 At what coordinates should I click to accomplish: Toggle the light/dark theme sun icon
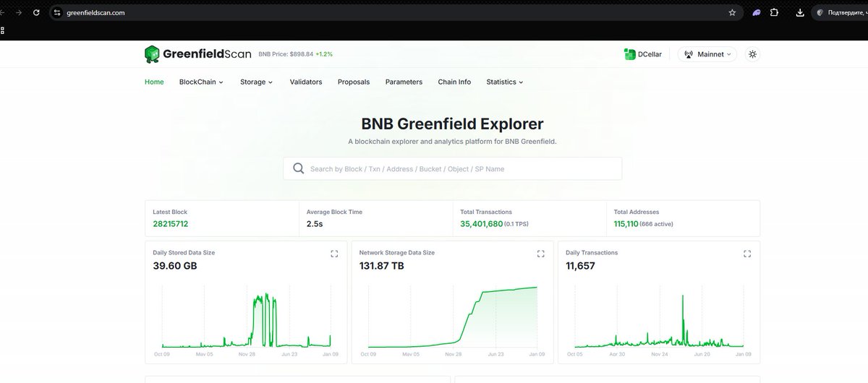[753, 54]
